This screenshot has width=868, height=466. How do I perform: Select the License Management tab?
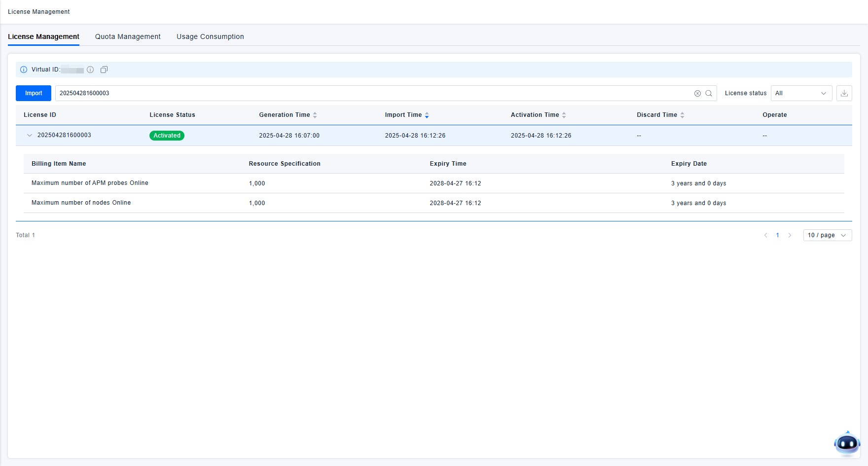pos(43,36)
